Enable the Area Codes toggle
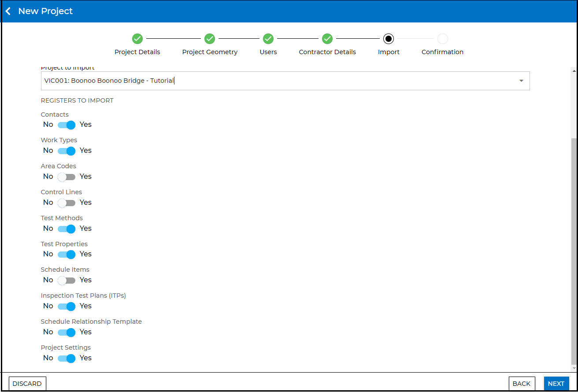578x392 pixels. [x=67, y=177]
